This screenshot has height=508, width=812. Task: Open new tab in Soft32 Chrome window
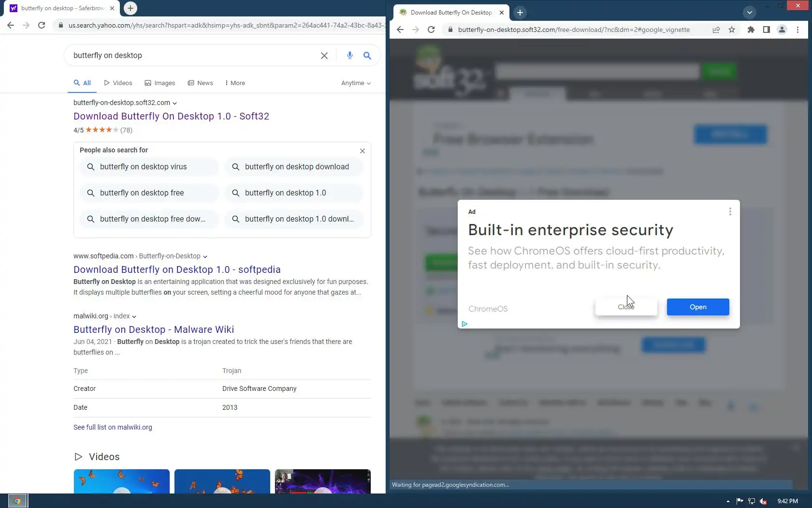(520, 13)
